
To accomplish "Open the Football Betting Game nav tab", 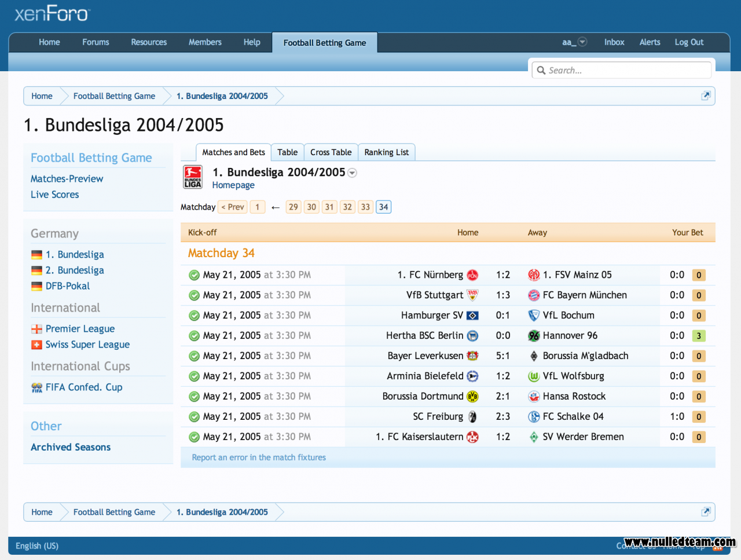I will click(x=325, y=42).
